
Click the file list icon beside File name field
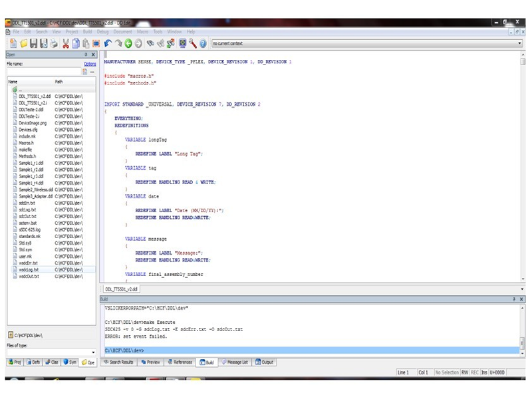[x=84, y=72]
